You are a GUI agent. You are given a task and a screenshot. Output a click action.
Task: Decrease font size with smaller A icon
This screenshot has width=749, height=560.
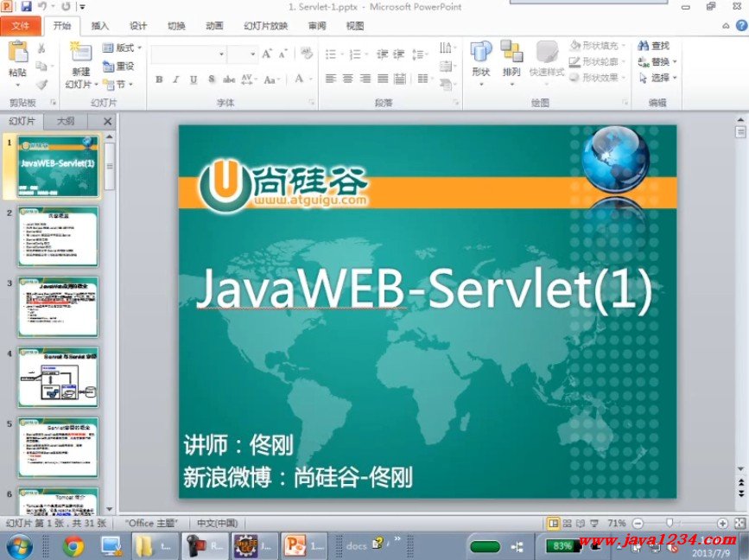click(282, 54)
